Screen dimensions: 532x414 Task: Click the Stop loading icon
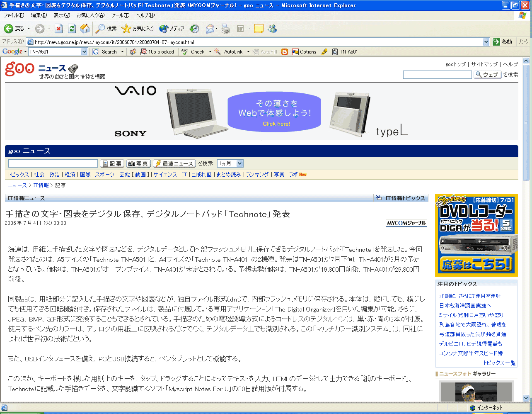pos(58,29)
